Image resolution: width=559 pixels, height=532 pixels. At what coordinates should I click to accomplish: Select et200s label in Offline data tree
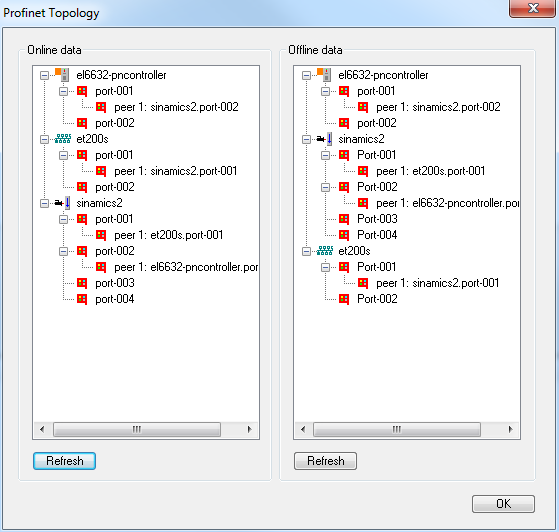(x=354, y=251)
